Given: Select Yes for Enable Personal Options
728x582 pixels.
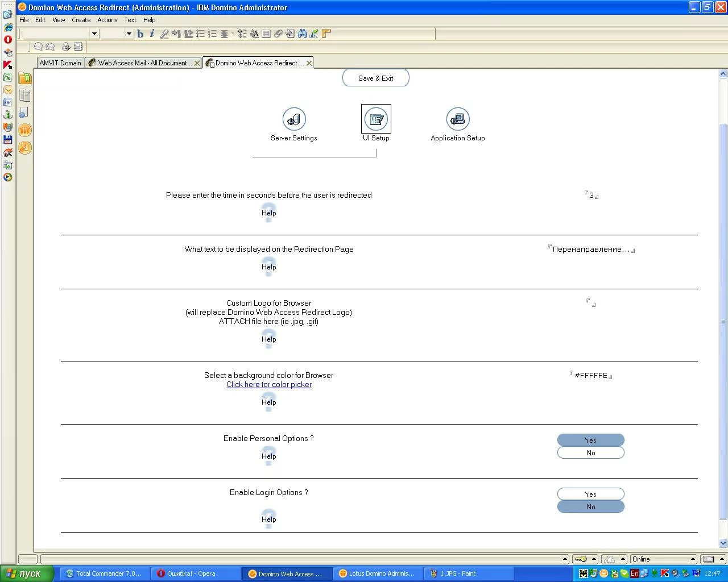Looking at the screenshot, I should (590, 440).
